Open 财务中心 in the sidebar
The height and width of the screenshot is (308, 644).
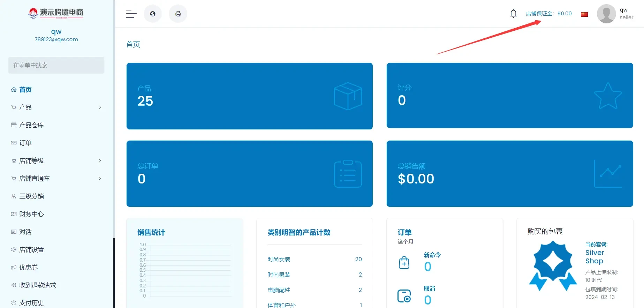[x=31, y=214]
